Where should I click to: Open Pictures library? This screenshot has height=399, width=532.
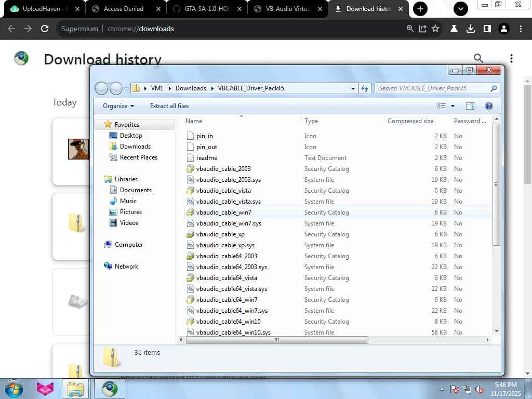(x=130, y=212)
